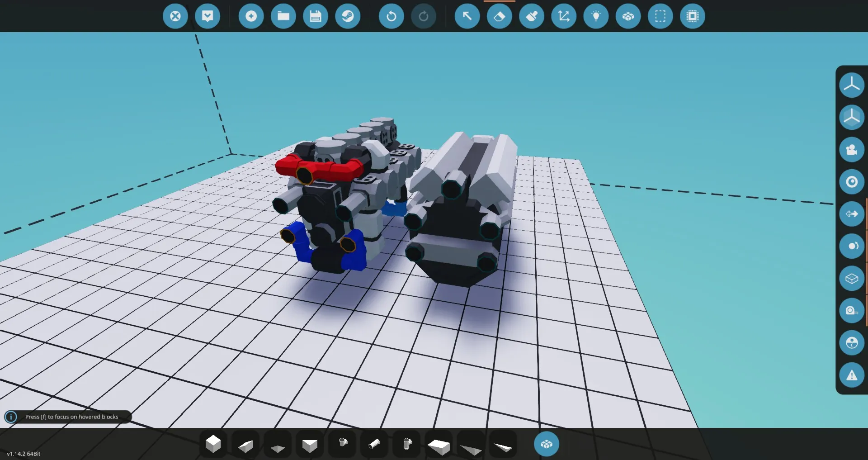Expand the dropdown chevron menu button
This screenshot has height=460, width=868.
(x=208, y=16)
